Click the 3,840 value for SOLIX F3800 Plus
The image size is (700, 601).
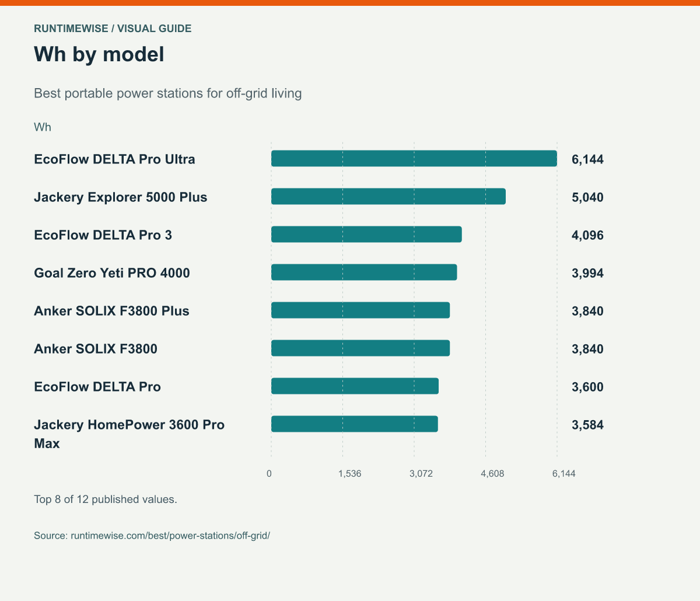pyautogui.click(x=587, y=311)
